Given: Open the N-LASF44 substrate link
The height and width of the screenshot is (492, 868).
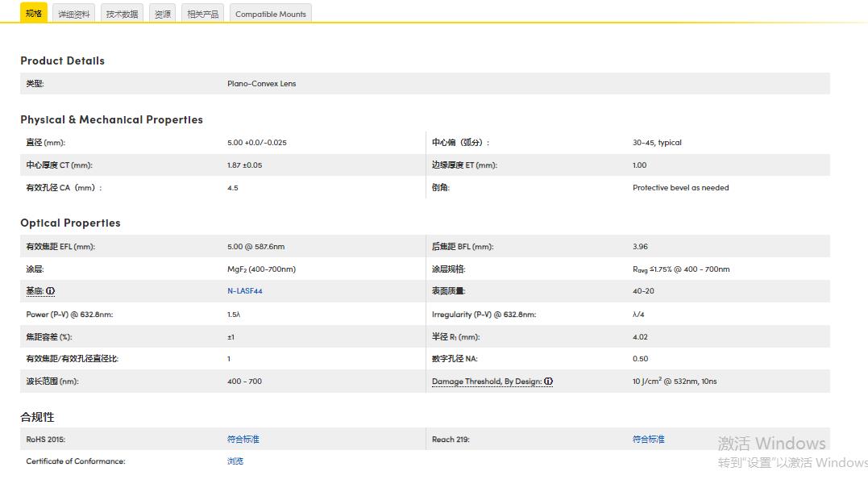Looking at the screenshot, I should point(245,291).
